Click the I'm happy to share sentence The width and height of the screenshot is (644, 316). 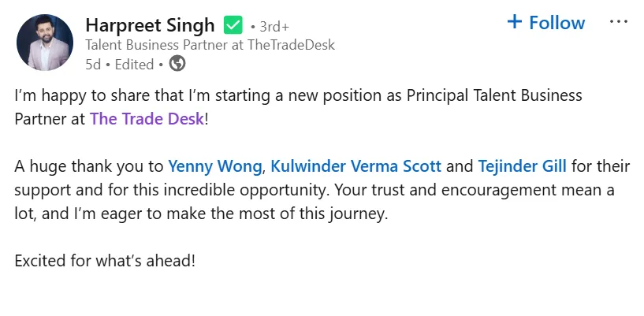click(298, 107)
